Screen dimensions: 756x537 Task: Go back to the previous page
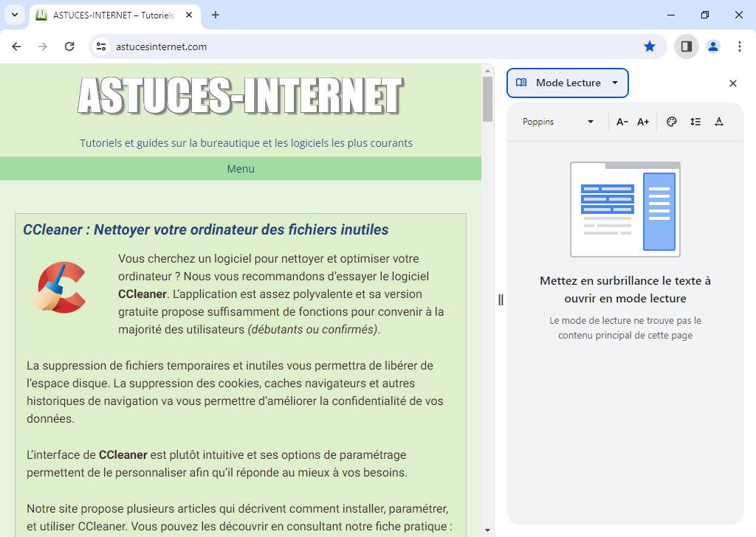coord(16,46)
